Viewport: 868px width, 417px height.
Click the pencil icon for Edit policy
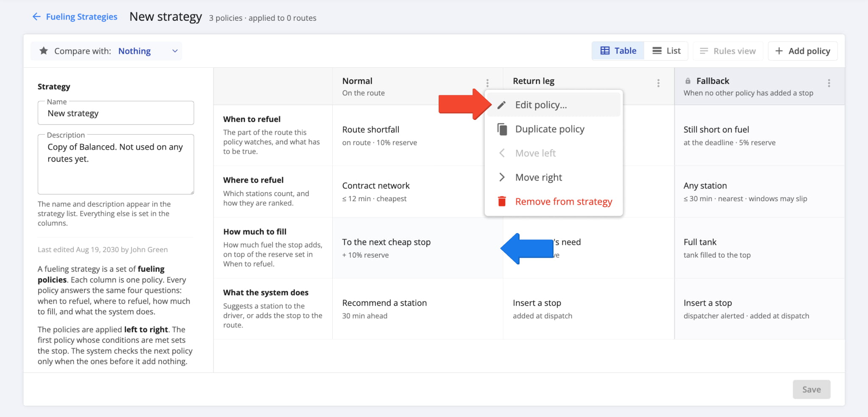point(502,105)
